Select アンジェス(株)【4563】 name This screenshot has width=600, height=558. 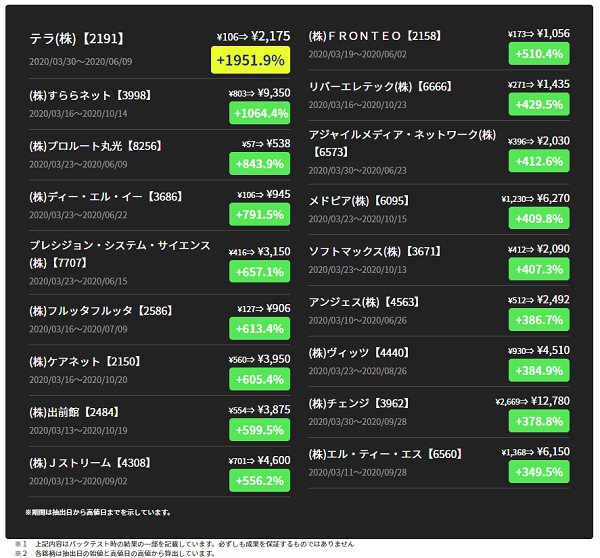(x=365, y=302)
